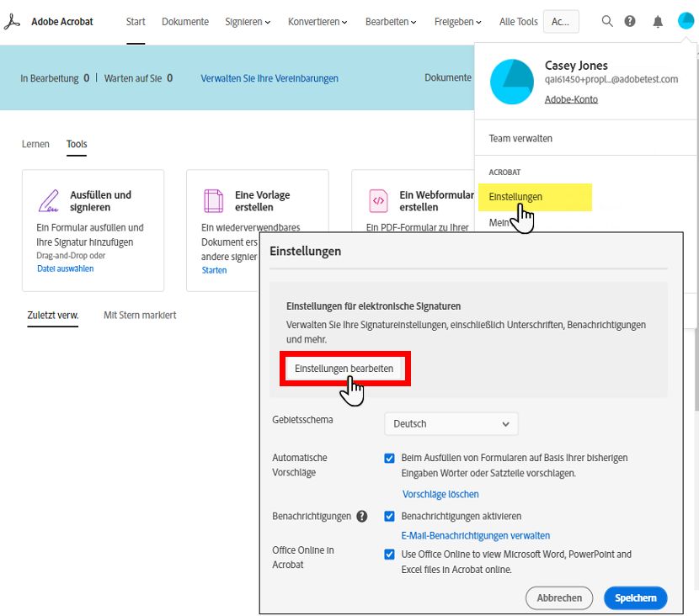Select the Tools tab
The image size is (699, 616).
click(x=77, y=144)
